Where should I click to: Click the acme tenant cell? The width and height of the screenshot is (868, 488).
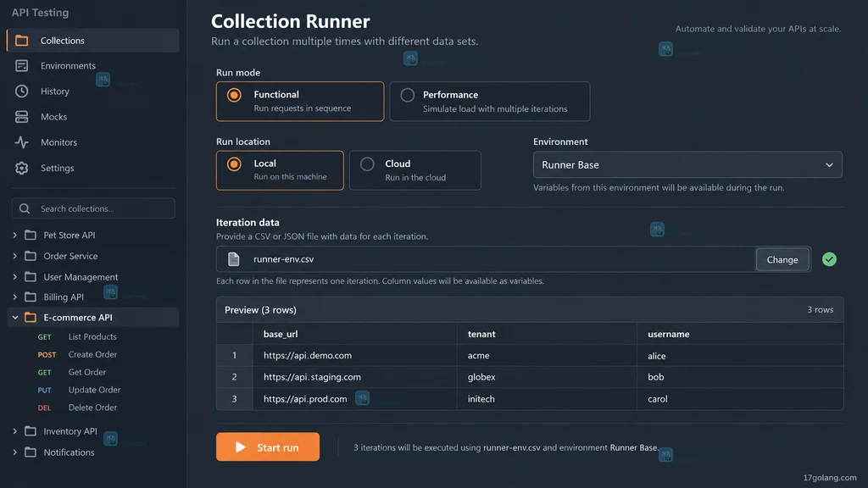[x=547, y=355]
